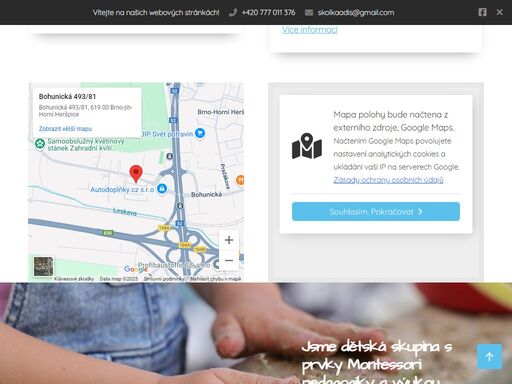Viewport: 512px width, 384px height.
Task: Switch map to satellite view thumbnail
Action: coord(43,266)
